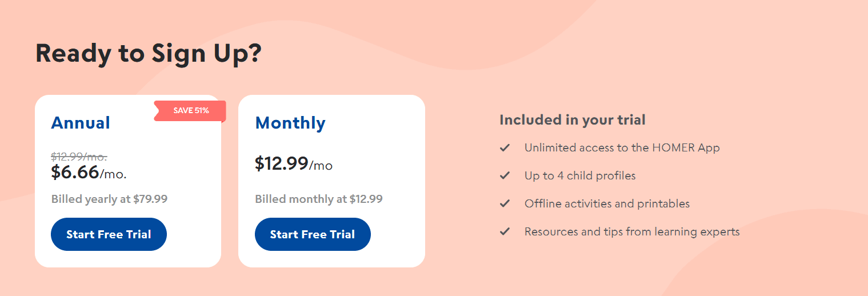This screenshot has height=296, width=868.
Task: Click checkmark beside Offline activities and printables
Action: click(505, 204)
